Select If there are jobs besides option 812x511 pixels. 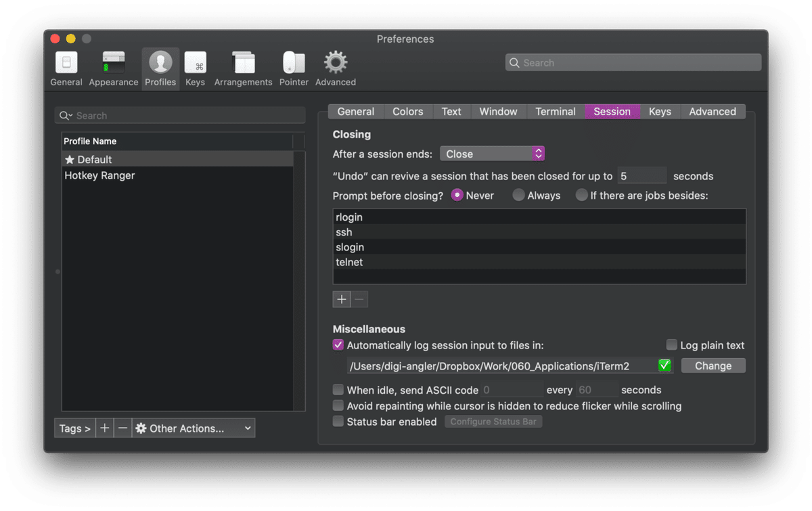pyautogui.click(x=581, y=195)
